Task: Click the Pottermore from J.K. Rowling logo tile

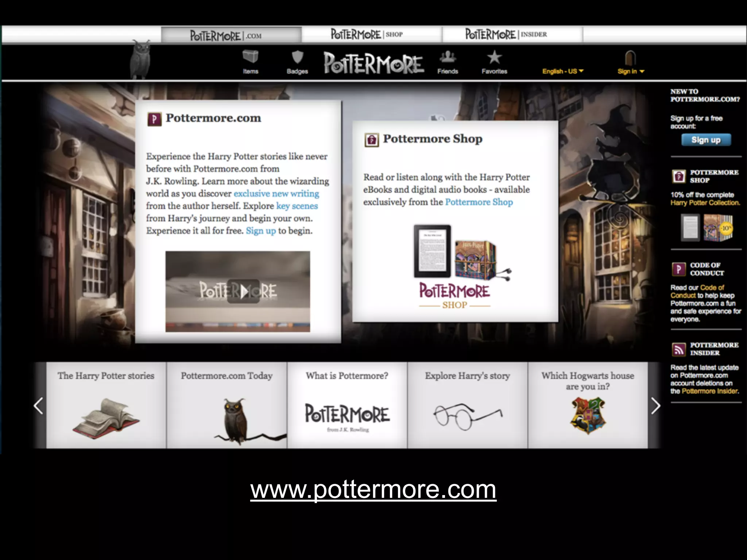Action: [347, 417]
